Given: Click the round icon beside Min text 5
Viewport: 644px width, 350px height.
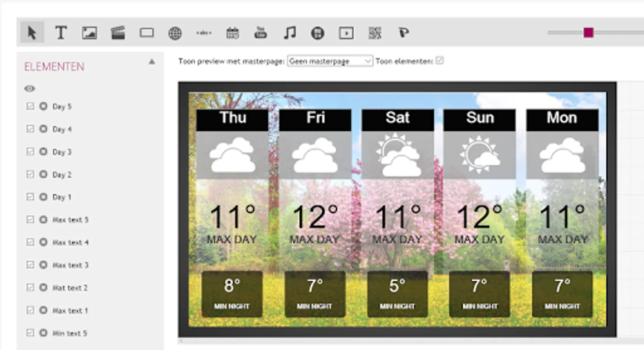Looking at the screenshot, I should (x=43, y=333).
